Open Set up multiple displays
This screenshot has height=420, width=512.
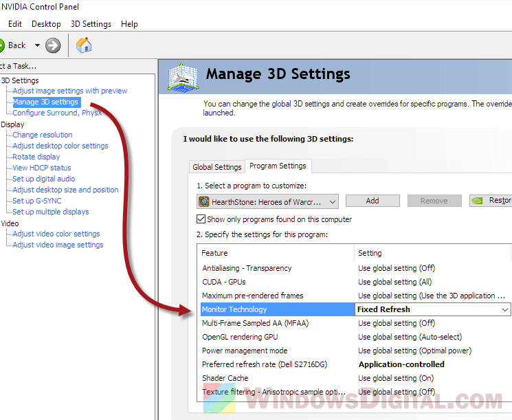click(x=51, y=212)
